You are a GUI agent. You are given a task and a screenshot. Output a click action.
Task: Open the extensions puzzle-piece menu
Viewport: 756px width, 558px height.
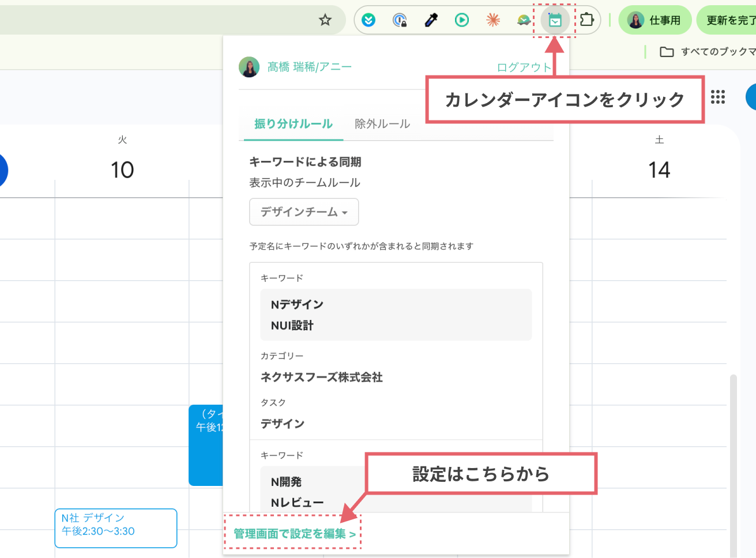pyautogui.click(x=587, y=20)
